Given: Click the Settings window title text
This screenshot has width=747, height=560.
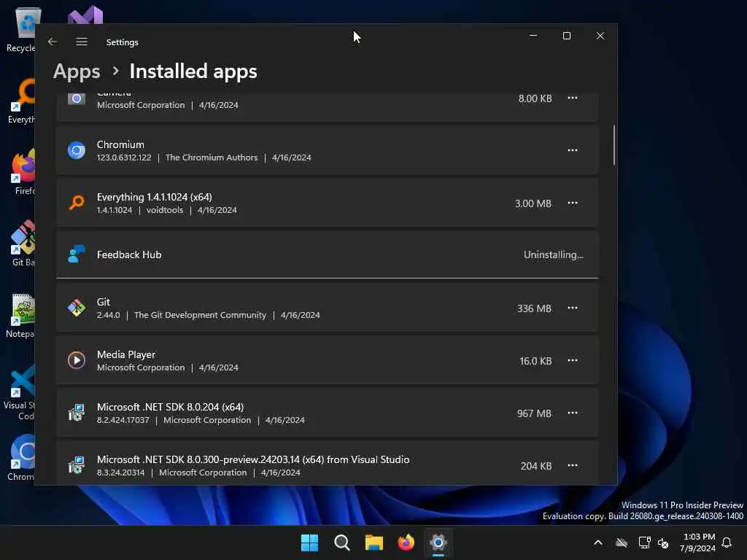Looking at the screenshot, I should click(122, 42).
